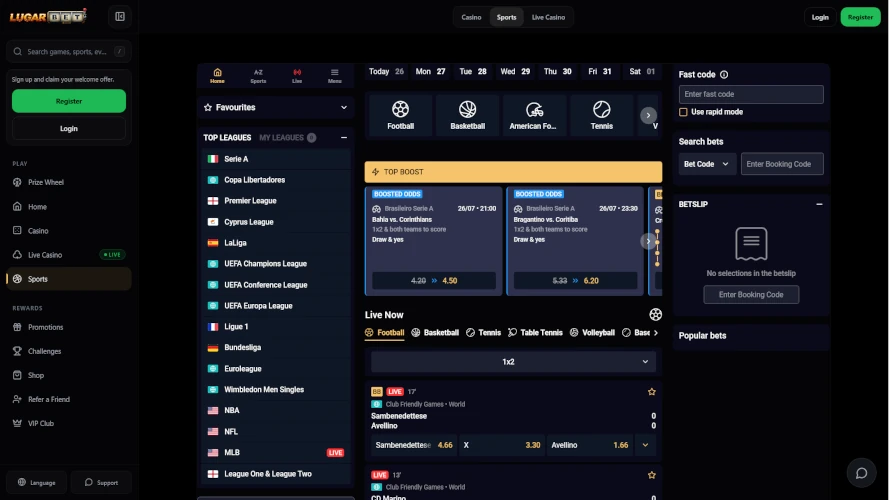The width and height of the screenshot is (889, 500).
Task: Go to Home in the left sidebar
Action: pos(69,207)
